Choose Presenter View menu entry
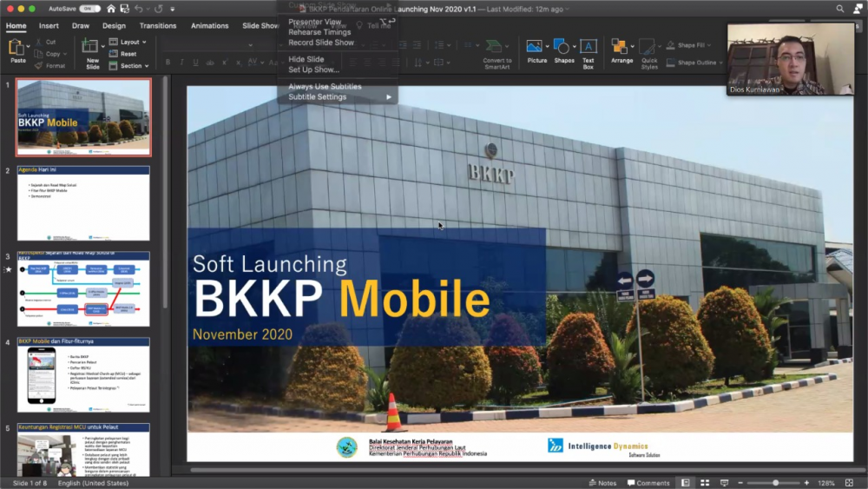This screenshot has height=489, width=868. [x=314, y=23]
